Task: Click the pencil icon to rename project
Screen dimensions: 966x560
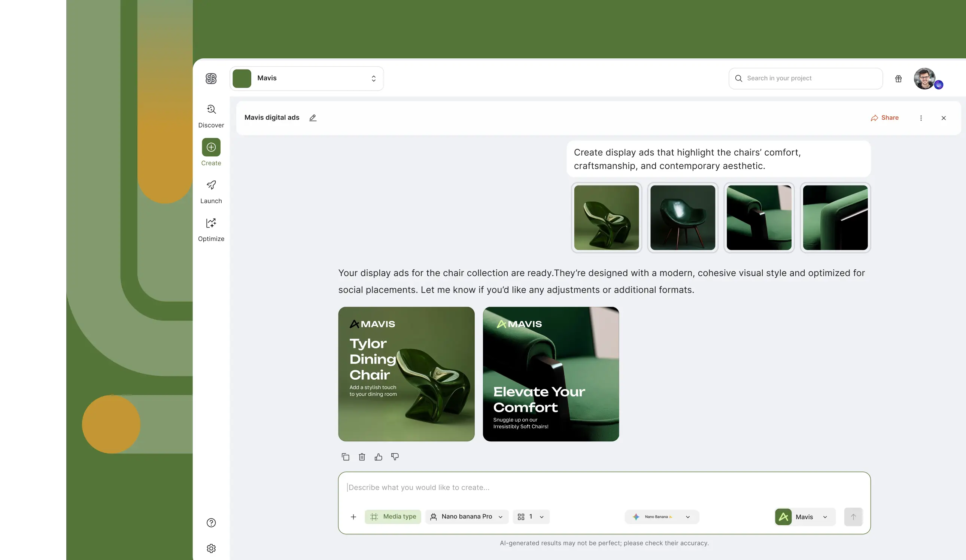Action: click(313, 118)
